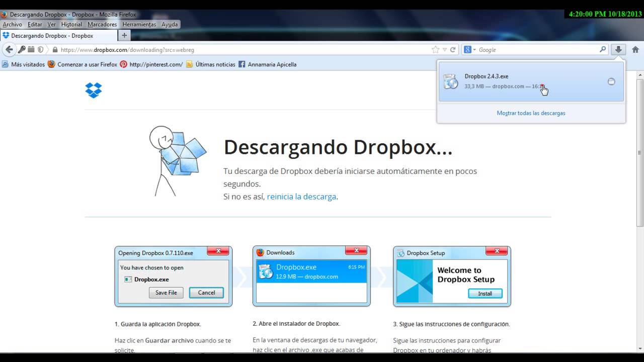This screenshot has height=362, width=644.
Task: Open the Historial menu
Action: (71, 24)
